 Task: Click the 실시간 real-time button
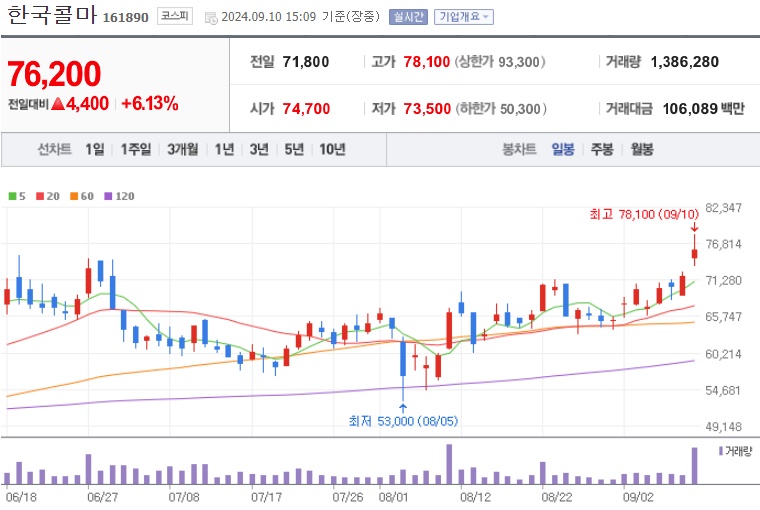pos(408,17)
